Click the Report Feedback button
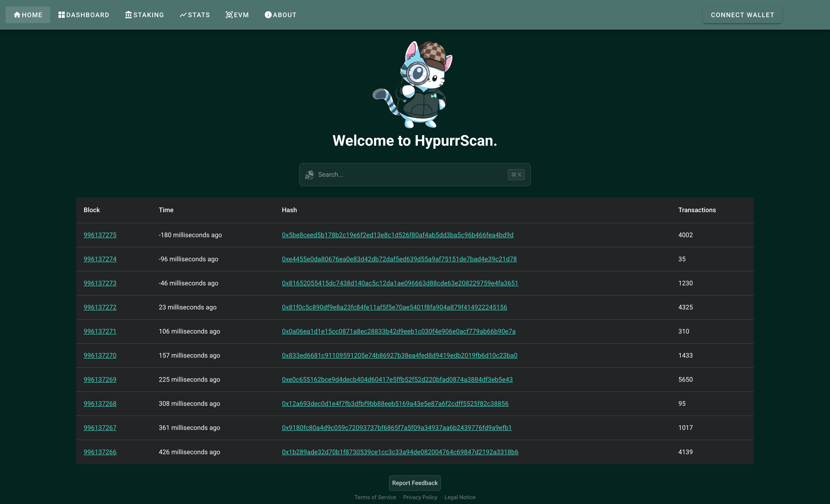 point(415,483)
